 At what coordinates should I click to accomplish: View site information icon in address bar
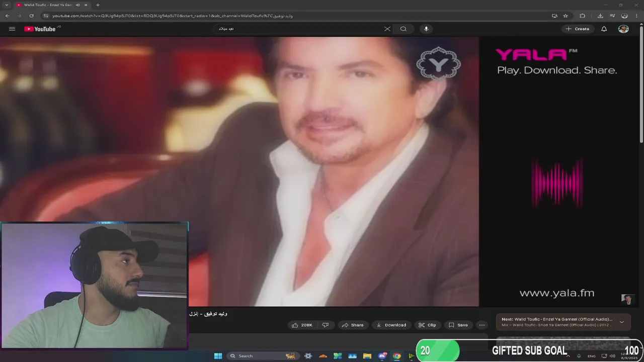pos(46,16)
